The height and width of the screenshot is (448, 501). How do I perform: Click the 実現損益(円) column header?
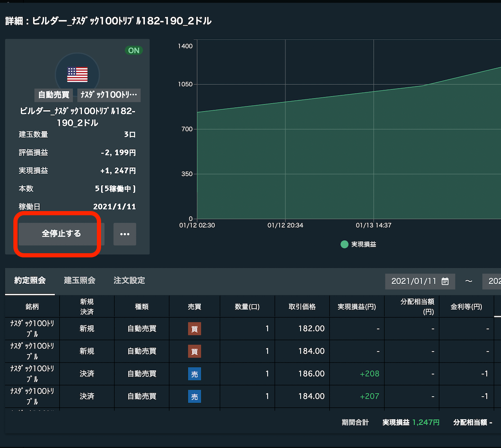click(357, 307)
